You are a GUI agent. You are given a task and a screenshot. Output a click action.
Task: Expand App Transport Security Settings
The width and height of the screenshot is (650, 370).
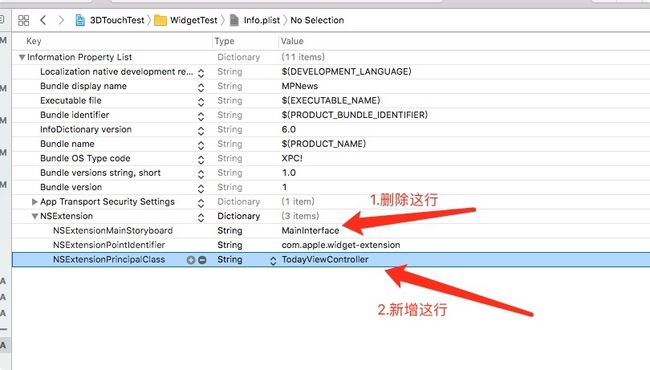35,202
